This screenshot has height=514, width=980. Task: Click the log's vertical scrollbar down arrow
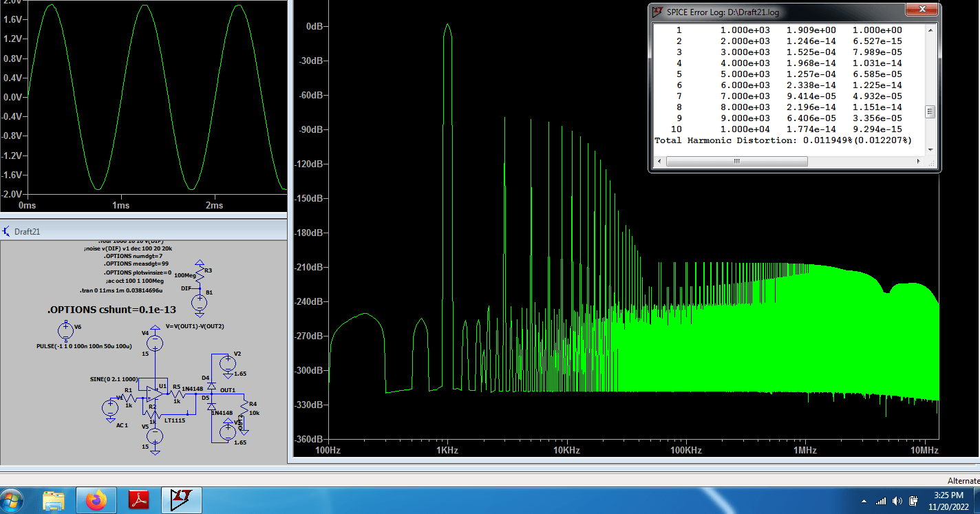(x=930, y=149)
